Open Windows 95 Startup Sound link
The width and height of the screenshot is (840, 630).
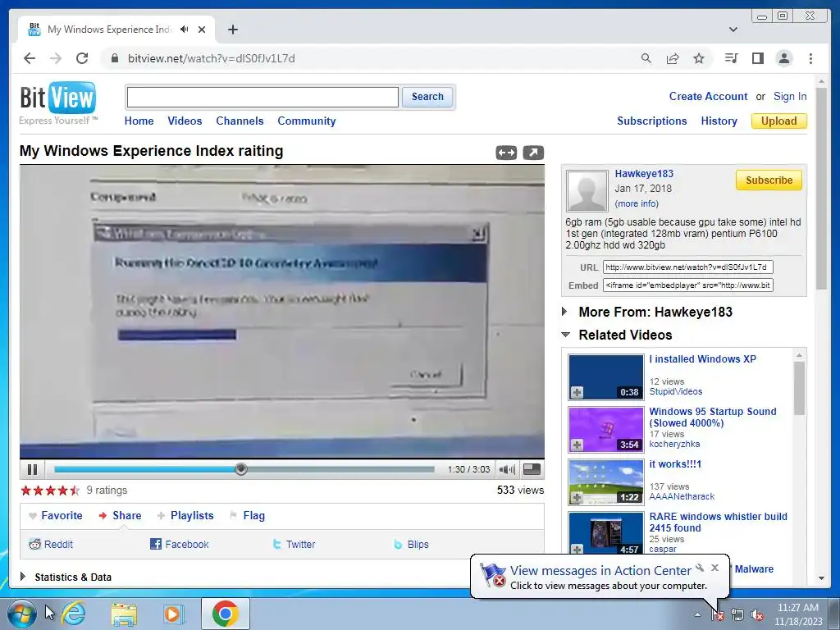point(713,418)
